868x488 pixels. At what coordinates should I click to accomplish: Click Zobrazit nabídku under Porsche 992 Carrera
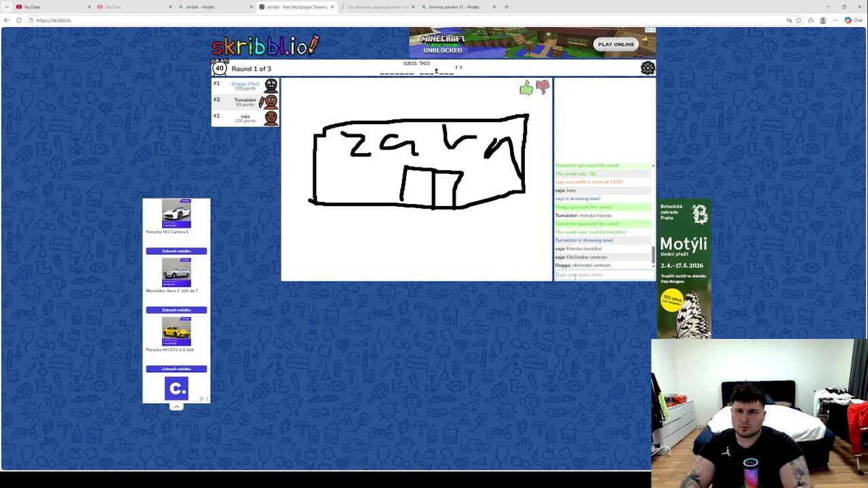pyautogui.click(x=176, y=251)
